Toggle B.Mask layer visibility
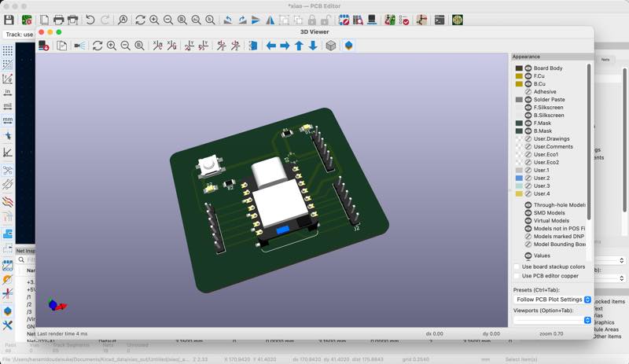629x364 pixels. (x=528, y=131)
